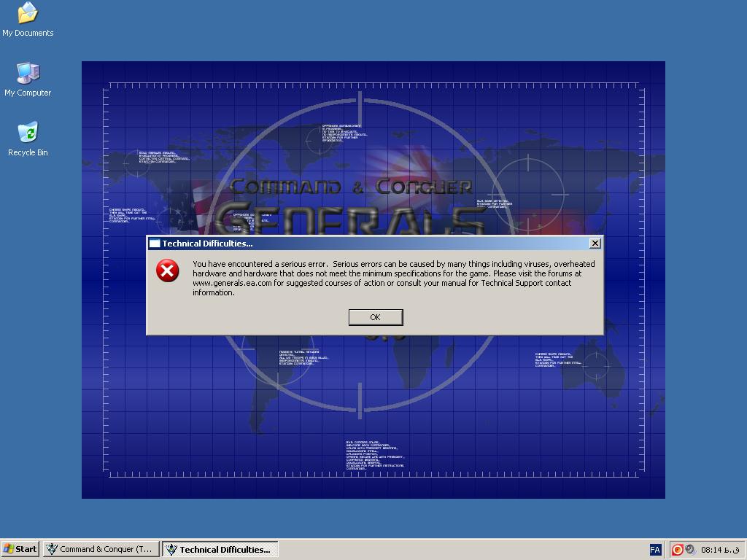Activate Technical Difficulties taskbar button
The height and width of the screenshot is (560, 747).
point(218,549)
